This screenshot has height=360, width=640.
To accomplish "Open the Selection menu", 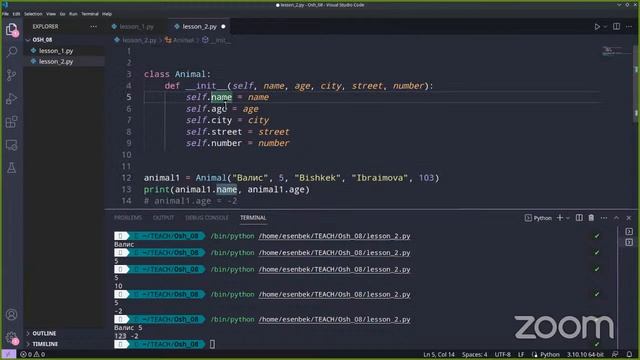I will coord(33,14).
